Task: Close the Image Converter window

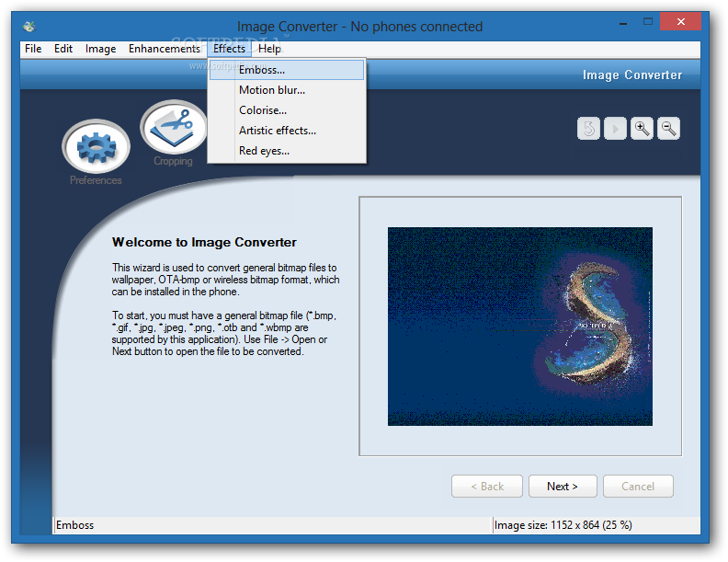Action: click(680, 22)
